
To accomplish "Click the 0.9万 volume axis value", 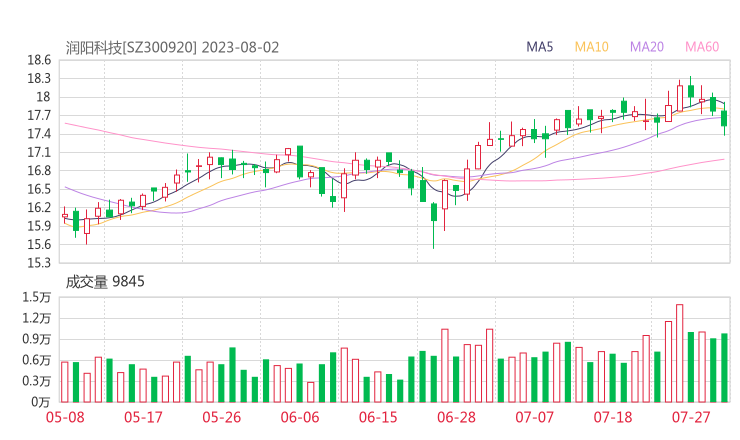I will (36, 339).
